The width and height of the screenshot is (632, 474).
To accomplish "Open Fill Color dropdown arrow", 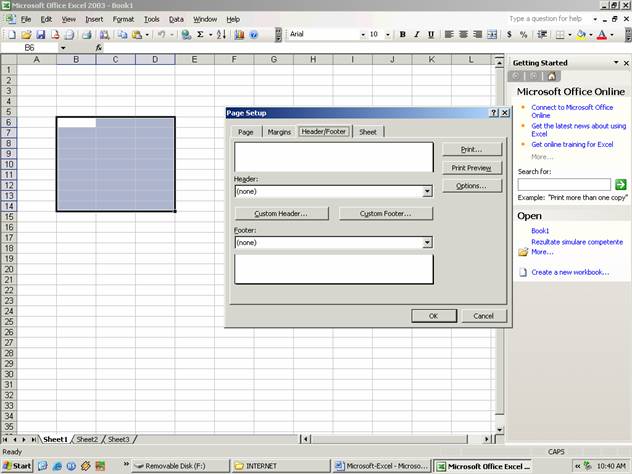I will [x=591, y=35].
